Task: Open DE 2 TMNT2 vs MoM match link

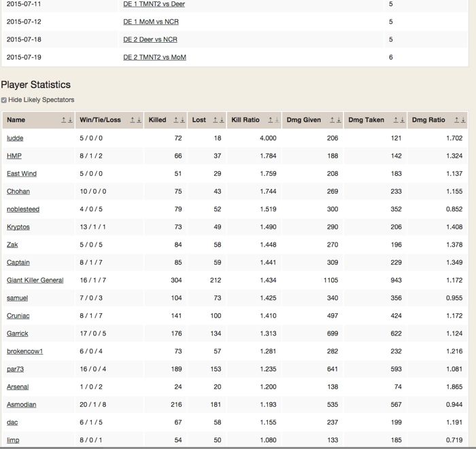Action: pyautogui.click(x=154, y=57)
